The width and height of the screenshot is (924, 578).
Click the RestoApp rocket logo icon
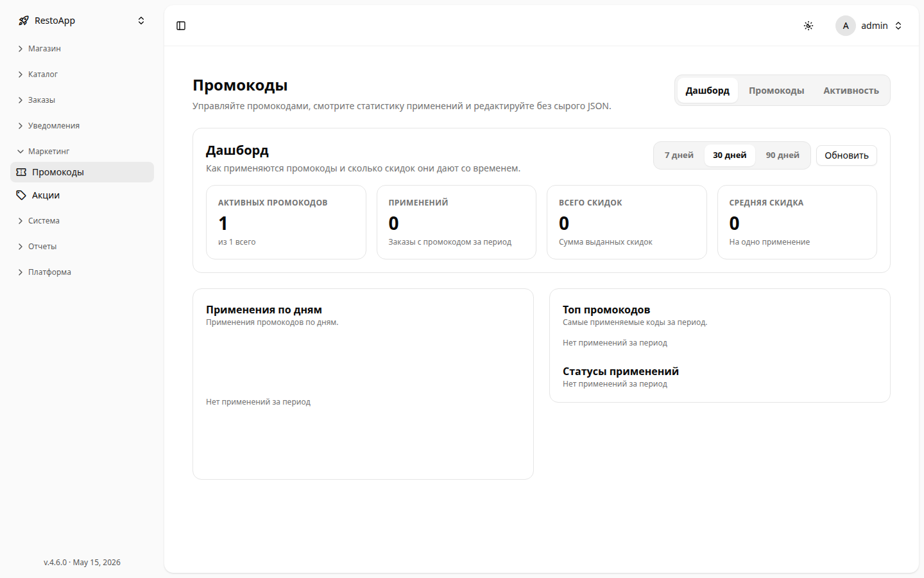click(24, 21)
